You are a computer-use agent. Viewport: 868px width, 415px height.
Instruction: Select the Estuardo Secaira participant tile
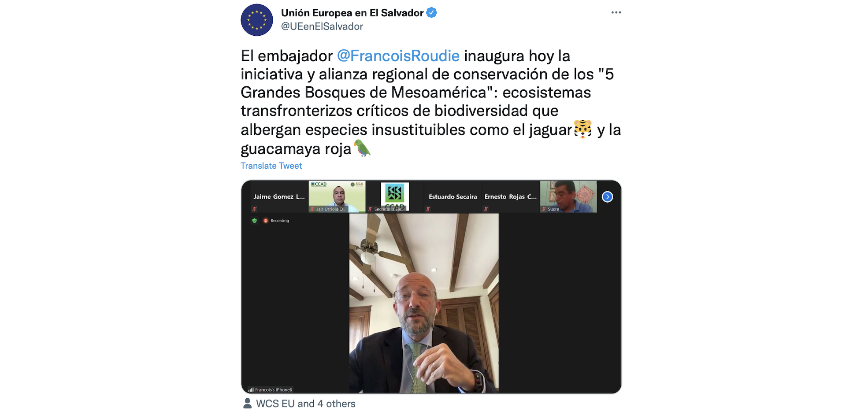453,196
